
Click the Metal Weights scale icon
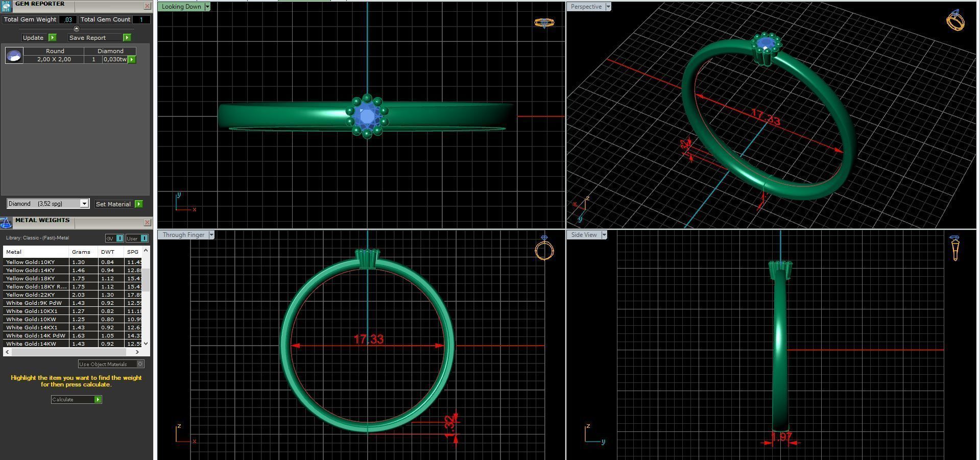(6, 223)
